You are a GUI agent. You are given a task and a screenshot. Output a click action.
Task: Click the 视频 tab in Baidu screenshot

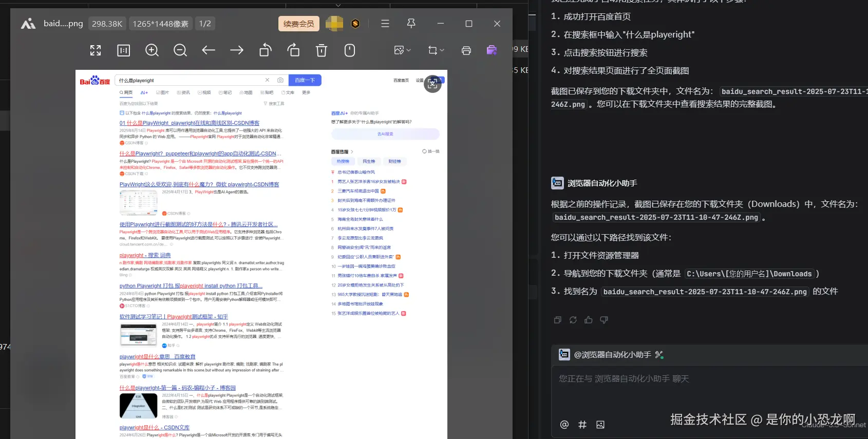pyautogui.click(x=204, y=93)
